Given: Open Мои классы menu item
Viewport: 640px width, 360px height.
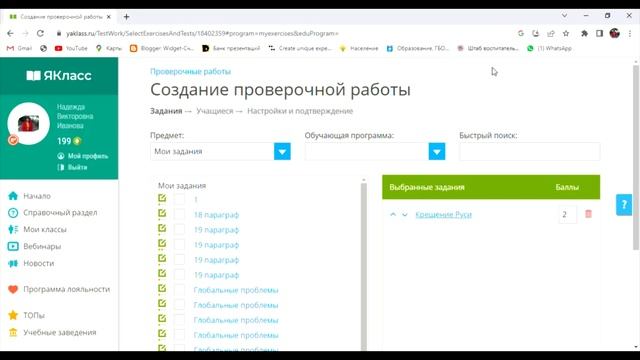Looking at the screenshot, I should click(x=45, y=229).
